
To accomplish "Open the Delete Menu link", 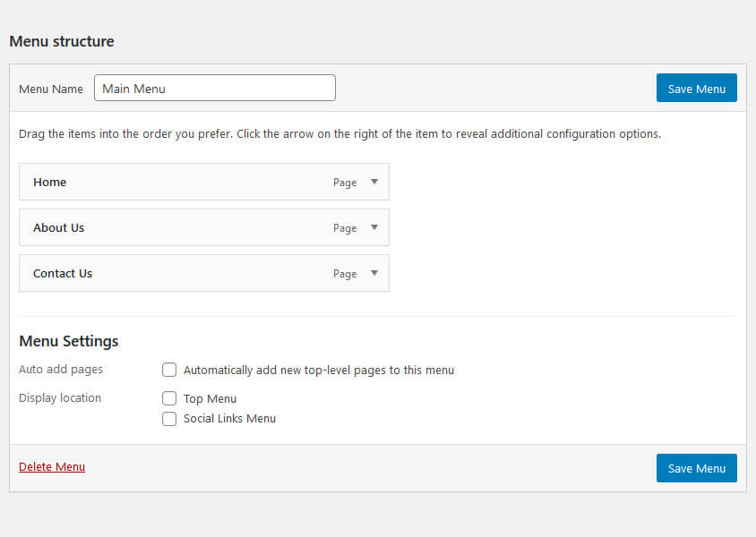I will [x=51, y=466].
